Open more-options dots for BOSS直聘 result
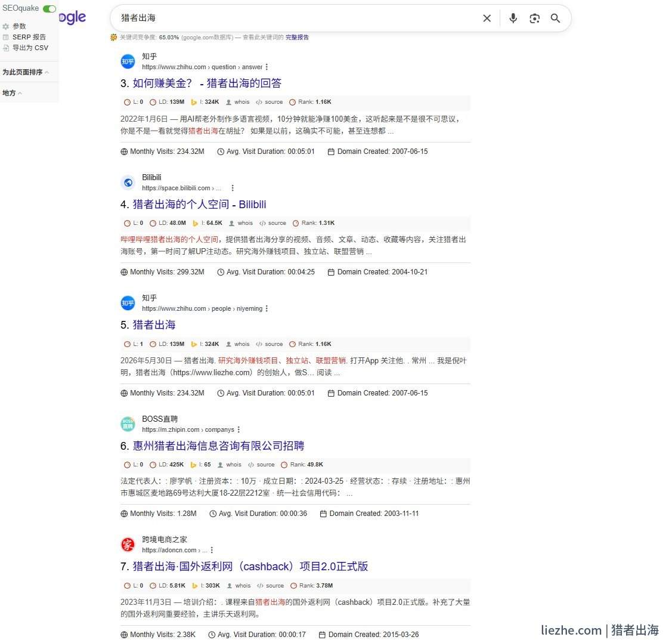 pyautogui.click(x=239, y=429)
